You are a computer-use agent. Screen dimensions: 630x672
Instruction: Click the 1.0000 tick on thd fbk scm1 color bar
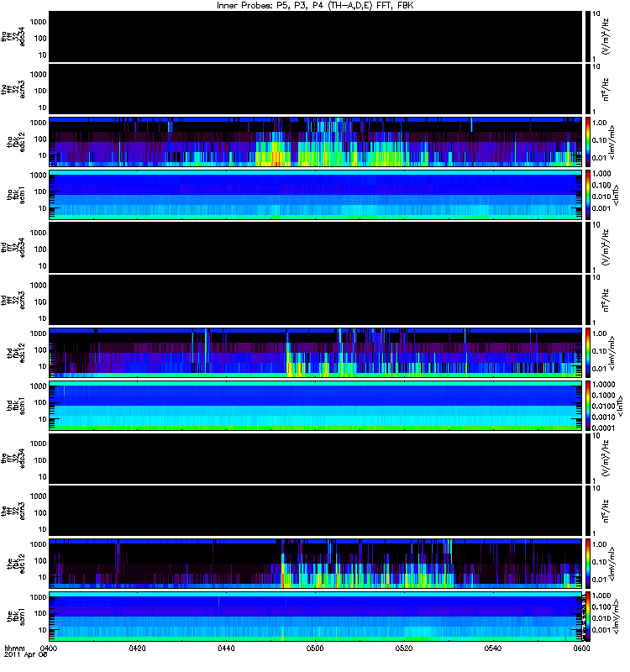click(x=603, y=385)
